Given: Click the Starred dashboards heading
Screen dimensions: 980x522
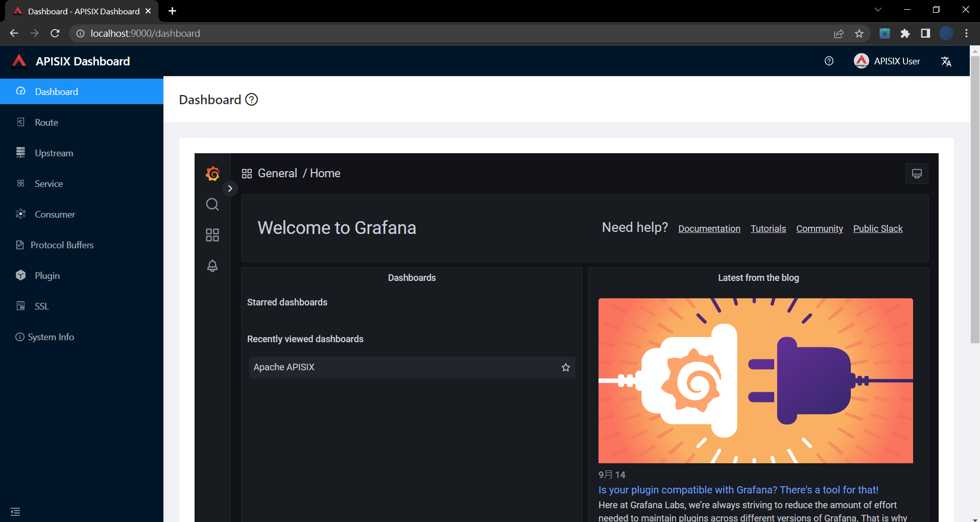Looking at the screenshot, I should (287, 302).
